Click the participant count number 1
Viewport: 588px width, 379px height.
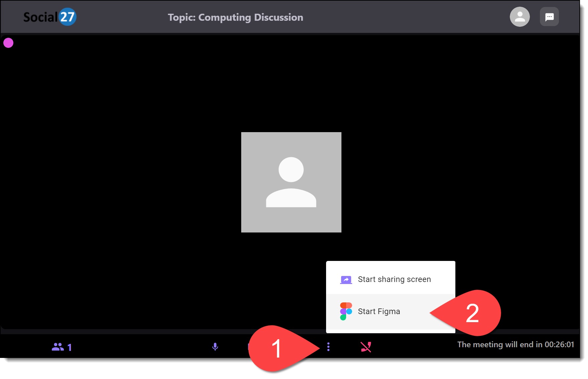[69, 348]
